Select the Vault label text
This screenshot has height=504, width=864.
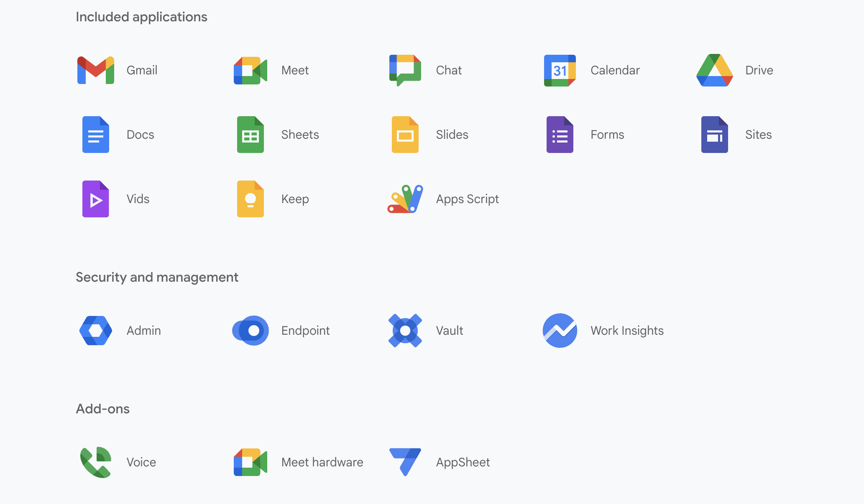[x=450, y=331]
